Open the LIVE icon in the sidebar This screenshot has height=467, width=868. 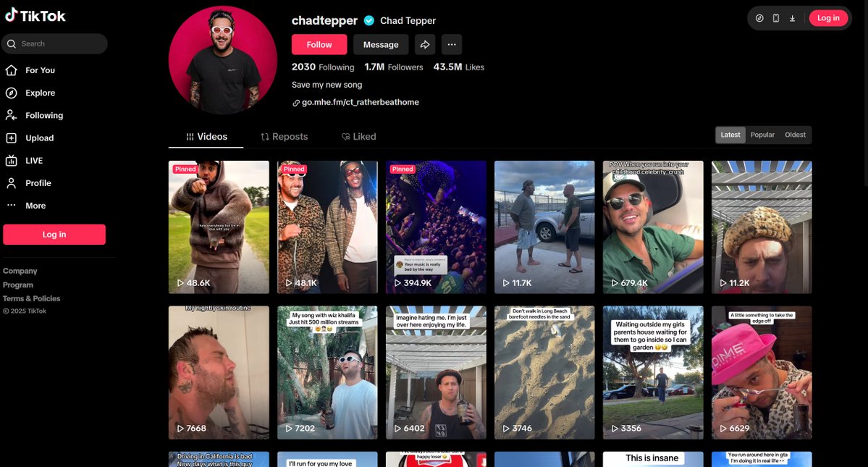[11, 161]
